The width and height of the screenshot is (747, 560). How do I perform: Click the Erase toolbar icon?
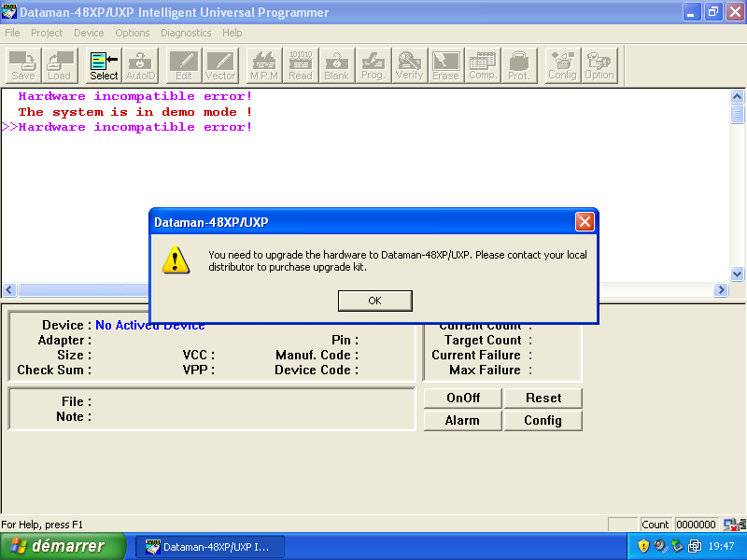click(445, 65)
